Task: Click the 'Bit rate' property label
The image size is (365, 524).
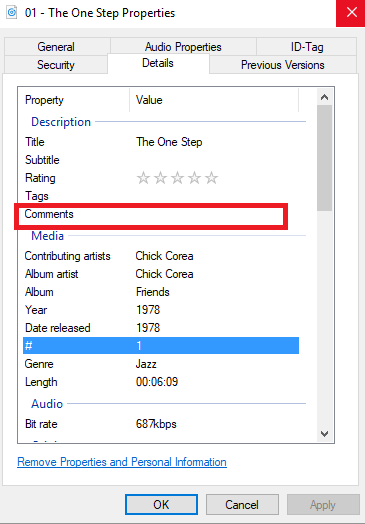Action: 41,424
